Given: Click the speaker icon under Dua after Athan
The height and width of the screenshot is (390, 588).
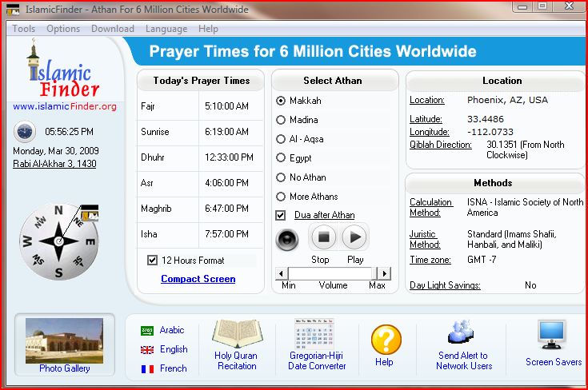Looking at the screenshot, I should pos(287,240).
